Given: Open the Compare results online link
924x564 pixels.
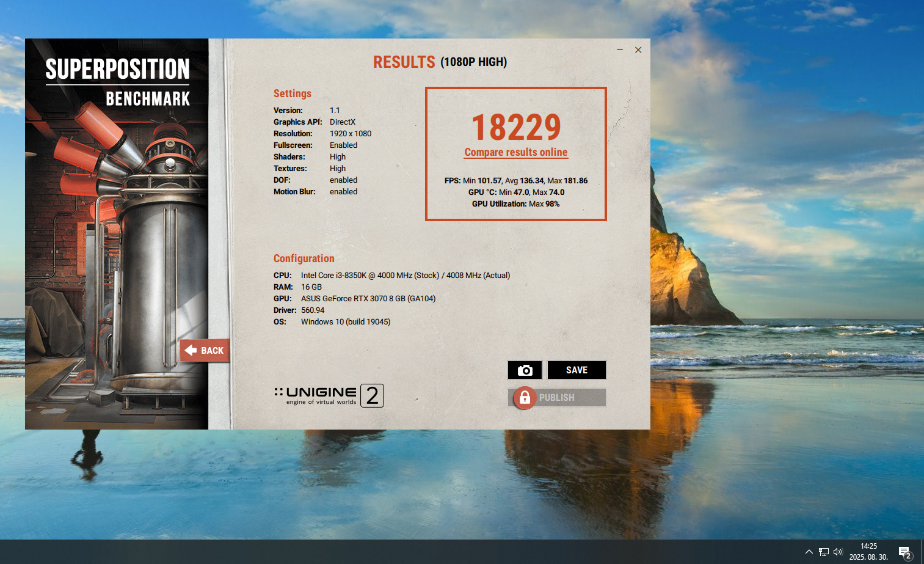Looking at the screenshot, I should click(516, 152).
